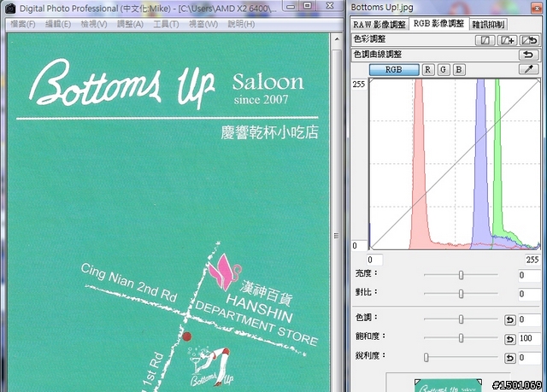Click the 色調 hue slider handle

[461, 319]
